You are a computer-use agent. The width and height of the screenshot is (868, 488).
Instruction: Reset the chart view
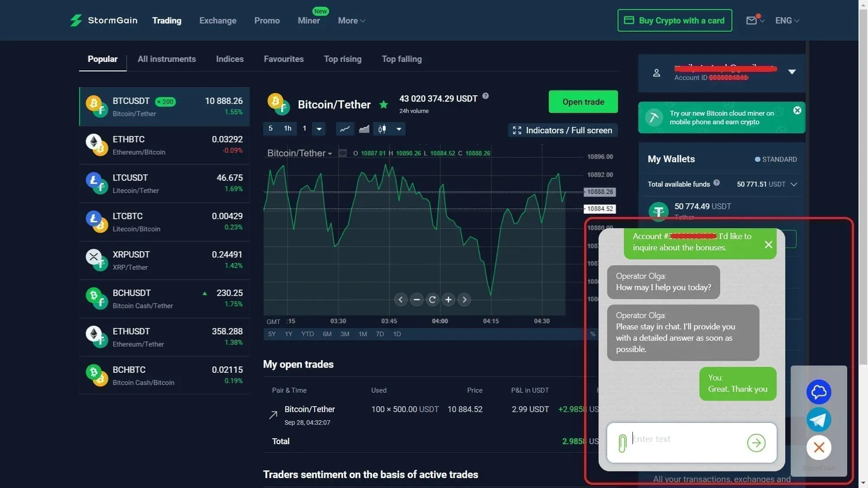433,300
